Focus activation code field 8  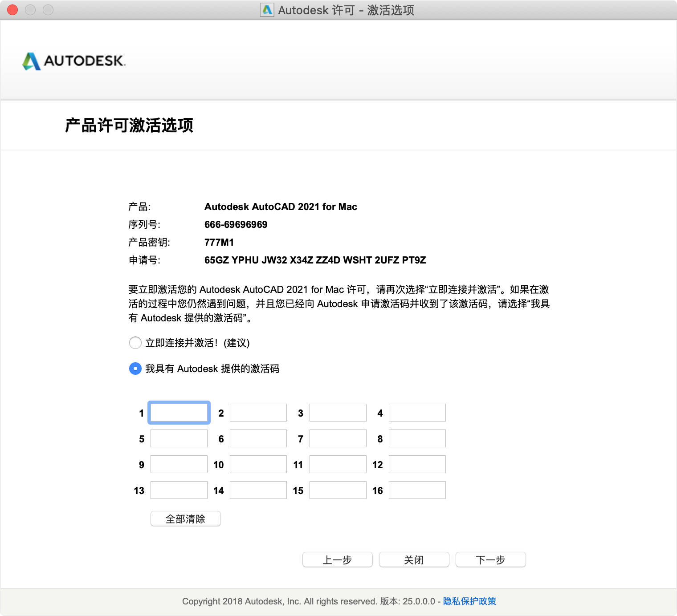(417, 438)
